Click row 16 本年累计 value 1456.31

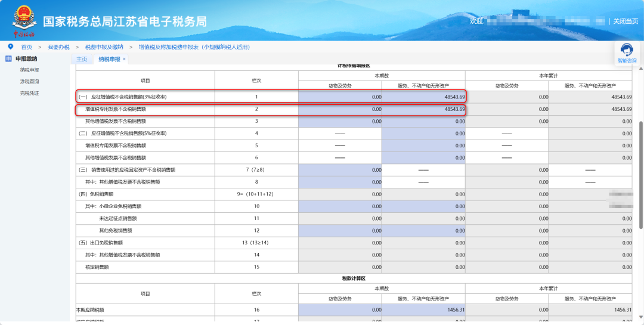[623, 310]
